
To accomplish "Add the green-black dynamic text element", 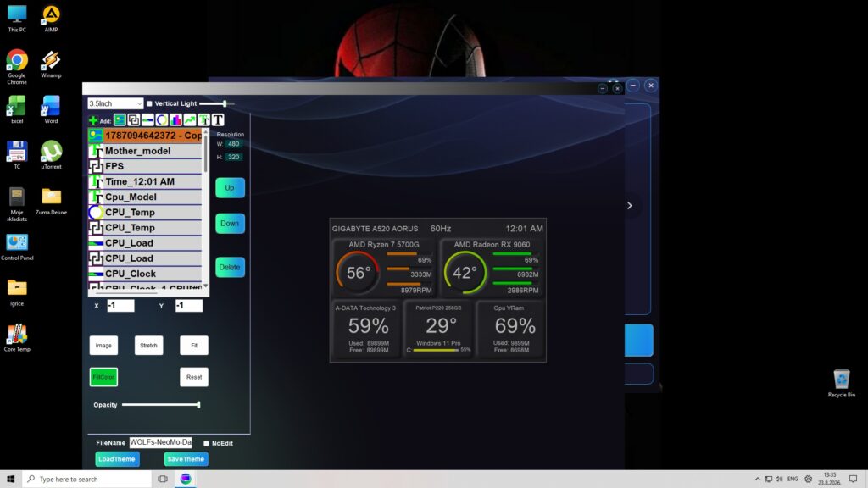I will coord(203,120).
